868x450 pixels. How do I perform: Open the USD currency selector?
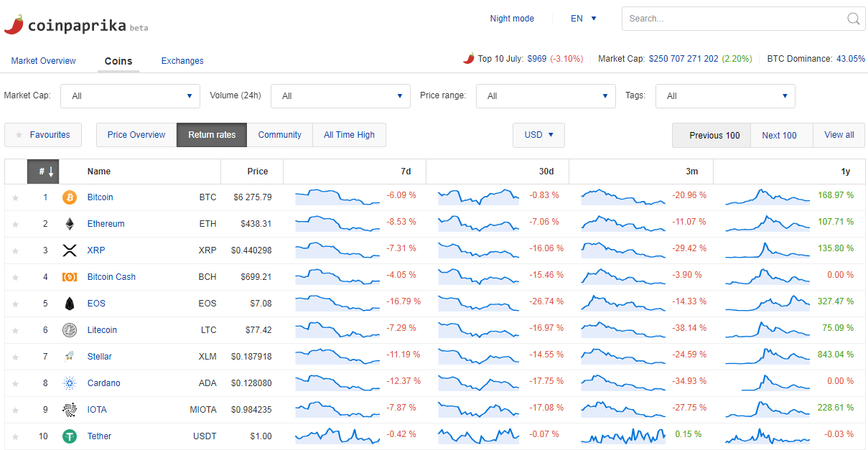click(x=538, y=135)
